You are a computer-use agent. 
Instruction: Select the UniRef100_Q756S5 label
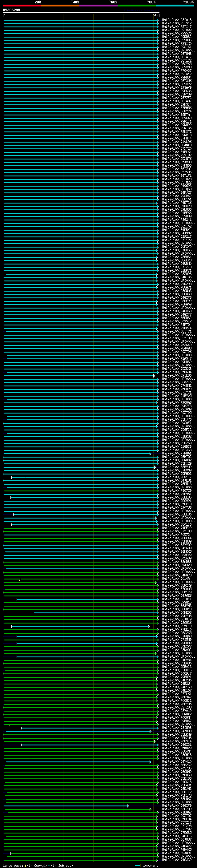click(176, 833)
